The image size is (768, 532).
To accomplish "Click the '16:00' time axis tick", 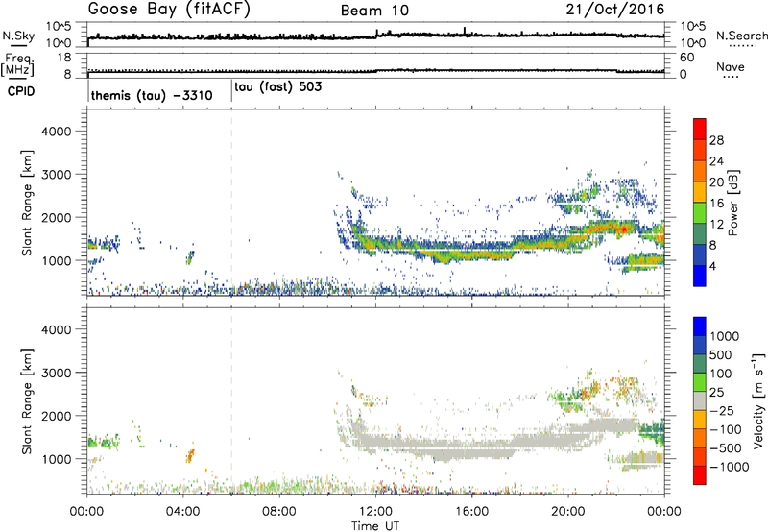I will coord(471,512).
